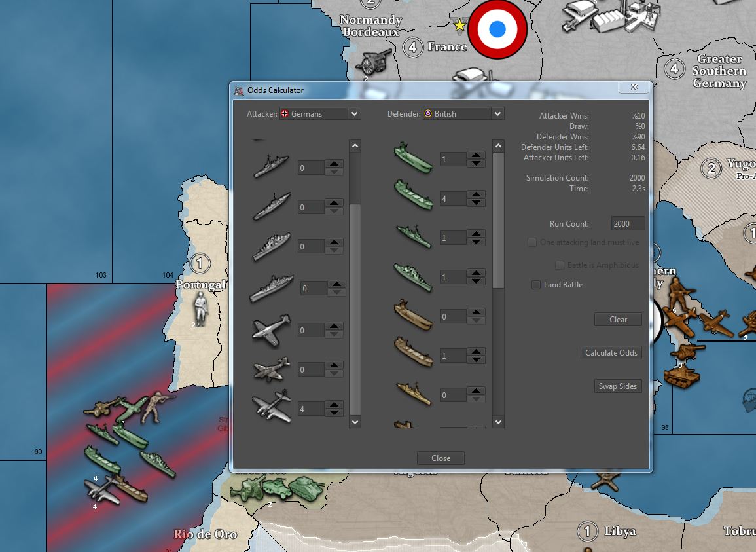756x552 pixels.
Task: Decrease count for green camouflaged warship
Action: [476, 282]
